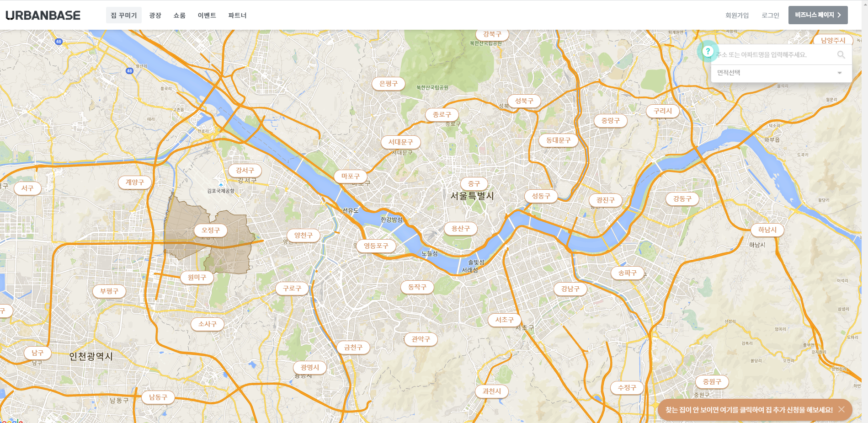Screen dimensions: 868x423
Task: Select the 강서구 district marker
Action: point(245,171)
